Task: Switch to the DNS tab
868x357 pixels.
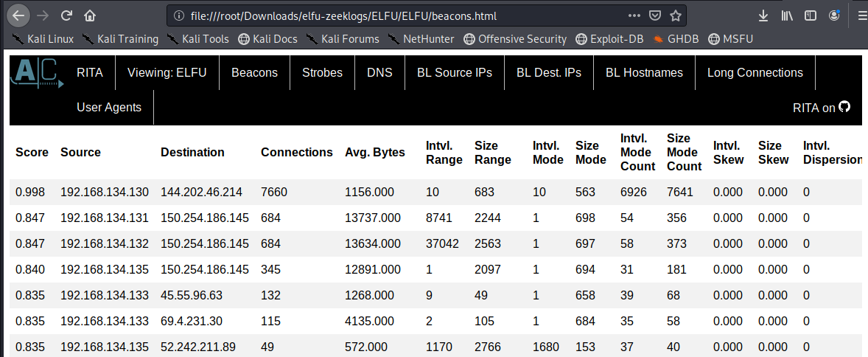Action: (x=379, y=72)
